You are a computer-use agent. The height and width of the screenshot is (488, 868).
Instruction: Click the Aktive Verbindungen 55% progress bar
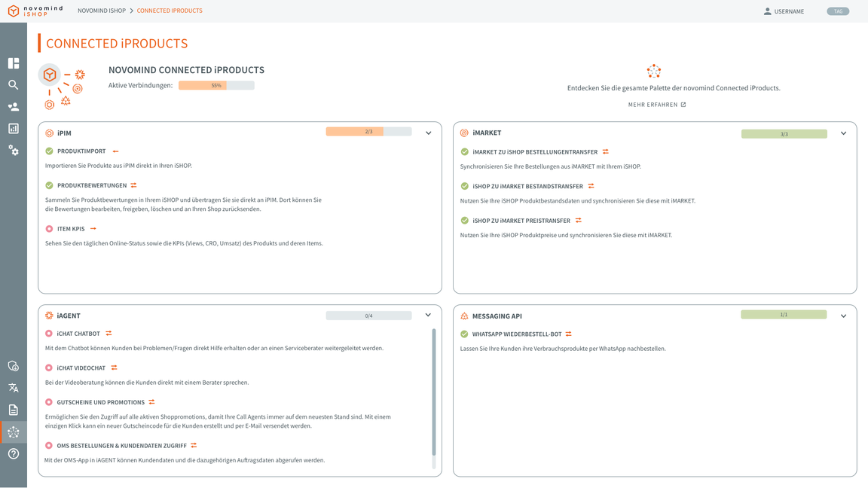[216, 85]
